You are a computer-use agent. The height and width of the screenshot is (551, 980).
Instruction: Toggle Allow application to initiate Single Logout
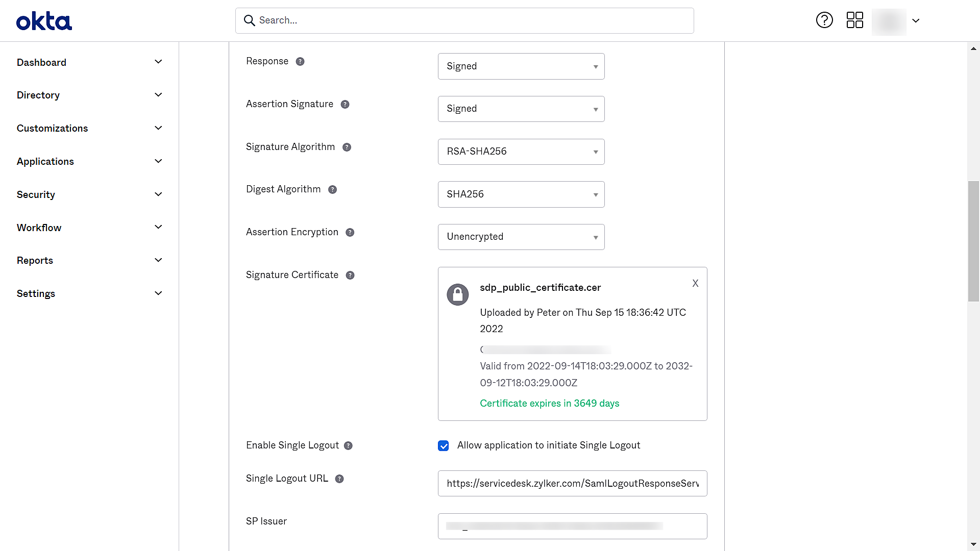444,446
